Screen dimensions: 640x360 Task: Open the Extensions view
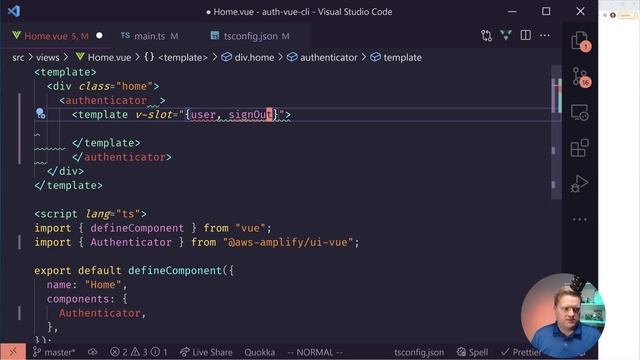point(580,148)
